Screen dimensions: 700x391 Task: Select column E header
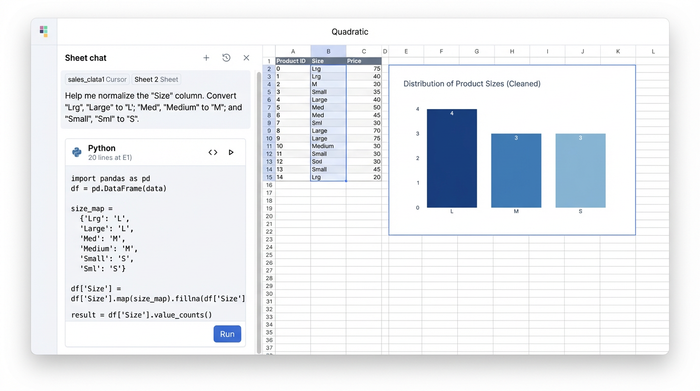coord(406,51)
